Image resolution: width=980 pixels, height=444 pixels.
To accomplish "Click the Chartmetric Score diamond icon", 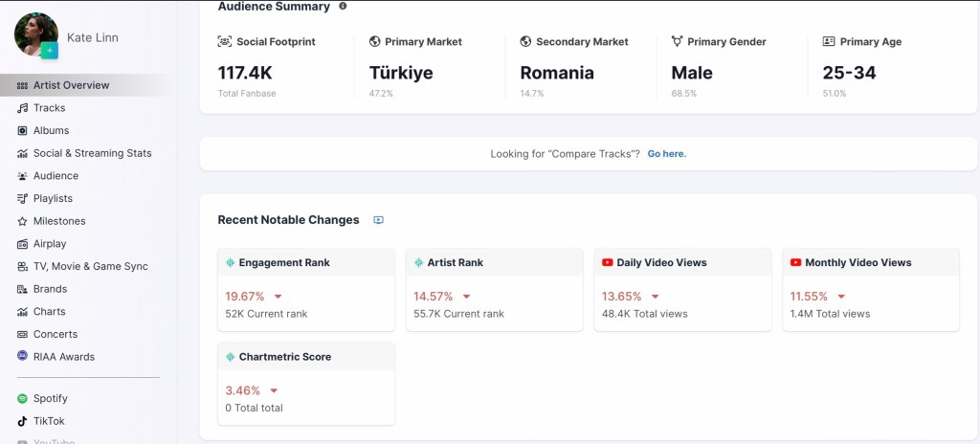I will tap(230, 357).
